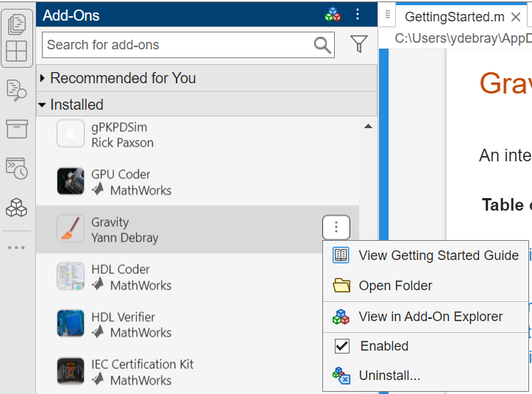Open the archive box sidebar panel
The height and width of the screenshot is (394, 532).
[x=16, y=129]
